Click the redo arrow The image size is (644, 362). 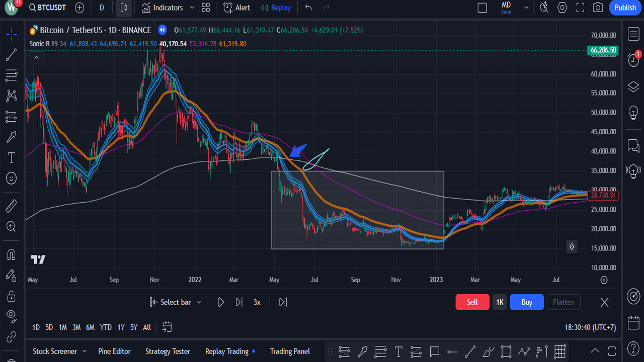pos(327,8)
